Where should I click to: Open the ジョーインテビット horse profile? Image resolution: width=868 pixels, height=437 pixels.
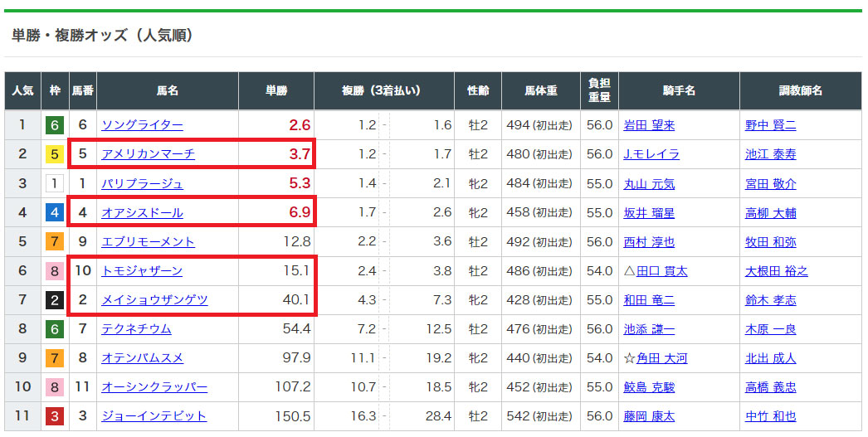point(154,416)
